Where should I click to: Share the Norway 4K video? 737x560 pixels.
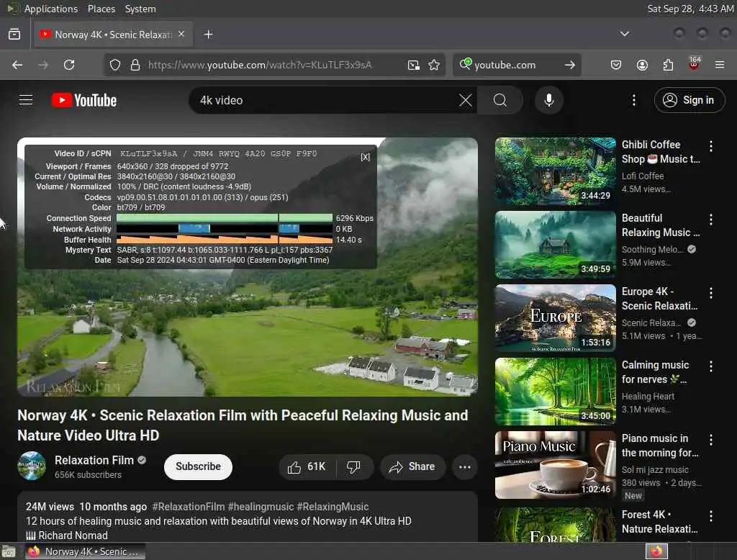click(412, 467)
